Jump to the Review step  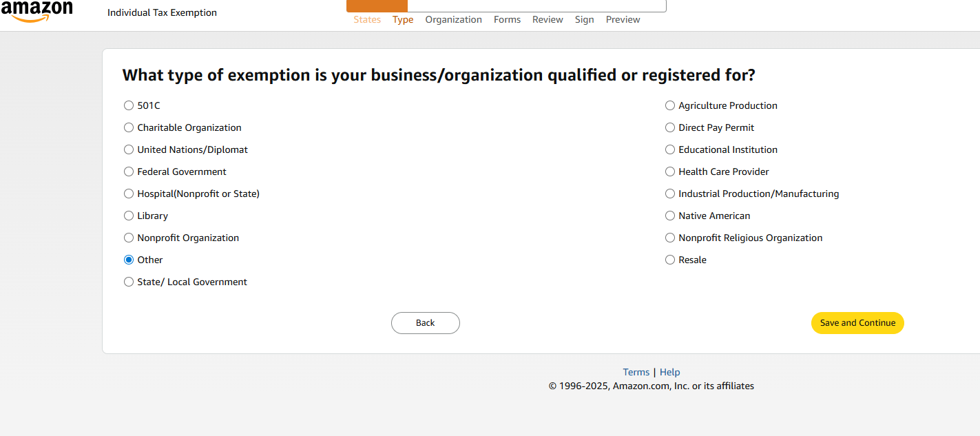pyautogui.click(x=548, y=19)
